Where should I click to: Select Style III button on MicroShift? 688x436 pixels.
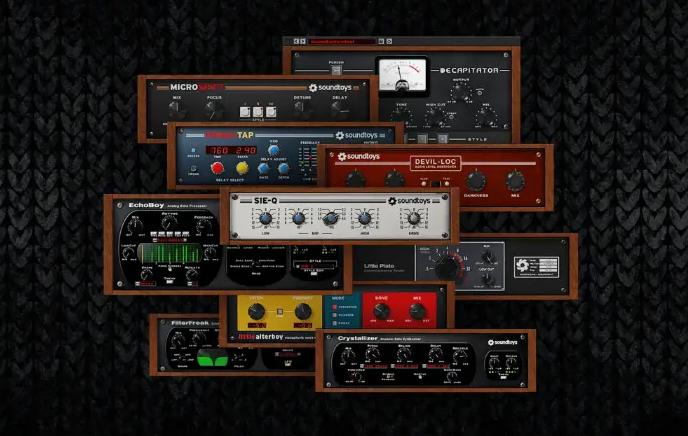point(271,111)
